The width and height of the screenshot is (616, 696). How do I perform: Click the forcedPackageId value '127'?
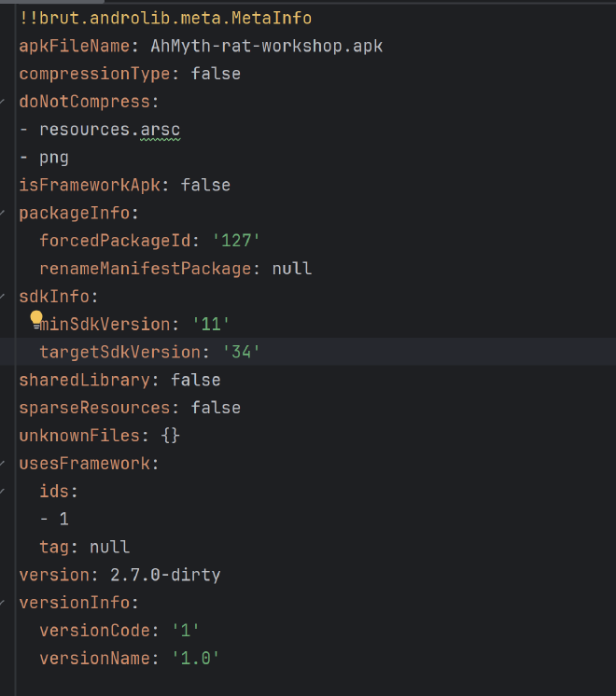(236, 241)
